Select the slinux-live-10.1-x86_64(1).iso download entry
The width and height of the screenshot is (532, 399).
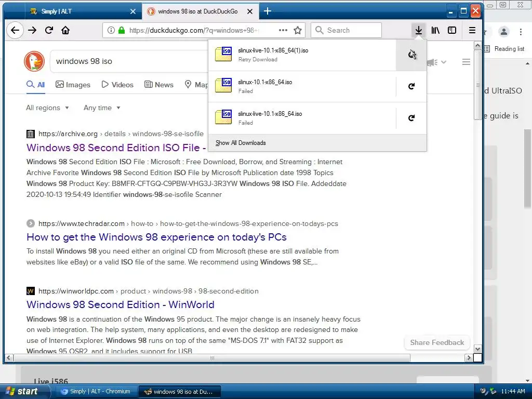coord(302,55)
